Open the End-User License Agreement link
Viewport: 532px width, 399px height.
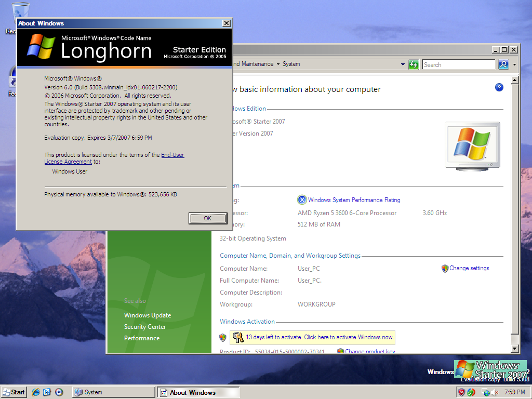(x=114, y=158)
